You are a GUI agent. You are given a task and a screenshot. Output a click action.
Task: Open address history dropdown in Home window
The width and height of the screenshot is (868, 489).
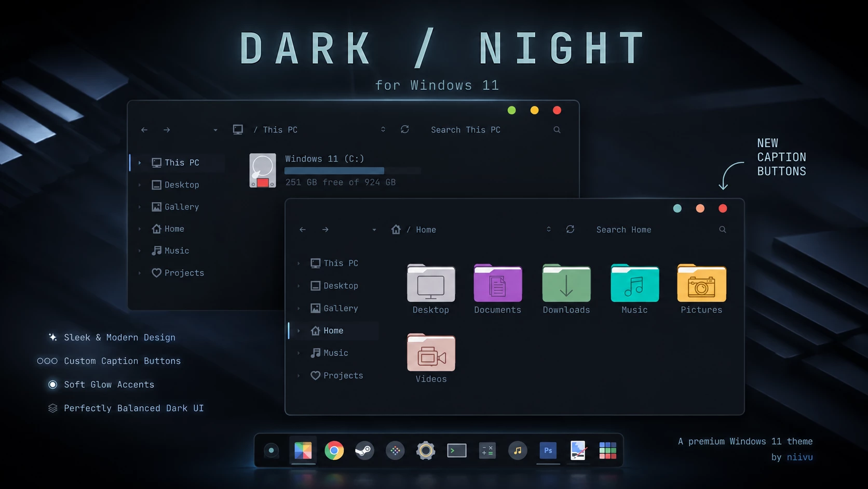[x=549, y=229]
